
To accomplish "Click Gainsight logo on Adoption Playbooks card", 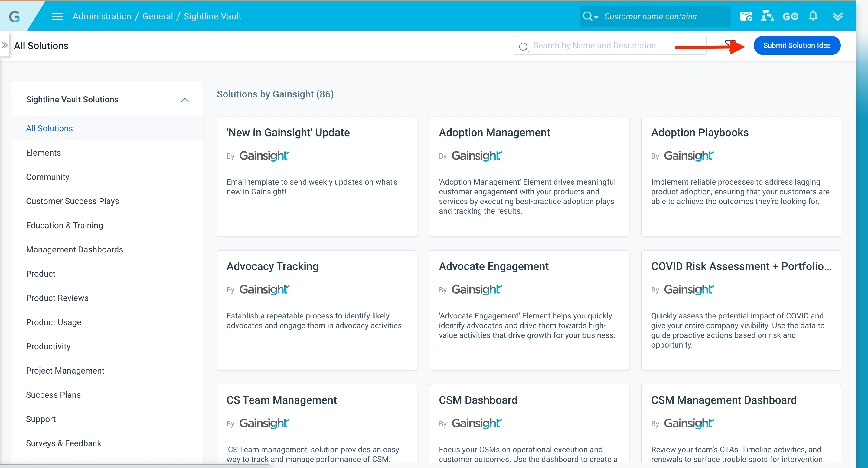I will point(689,156).
